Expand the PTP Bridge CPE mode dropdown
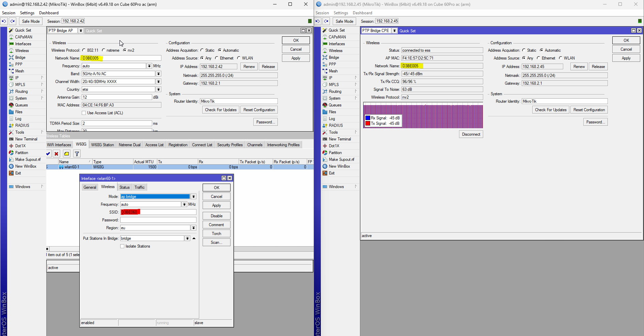644x336 pixels. [x=394, y=31]
